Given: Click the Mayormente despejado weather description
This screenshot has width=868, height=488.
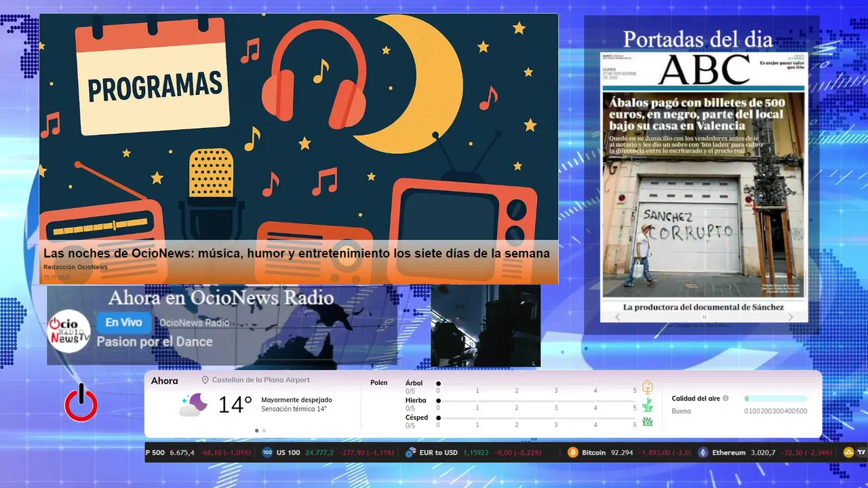Looking at the screenshot, I should click(296, 400).
